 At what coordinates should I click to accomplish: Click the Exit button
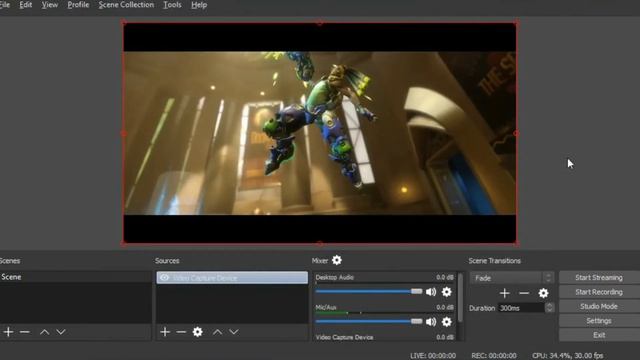pyautogui.click(x=599, y=335)
